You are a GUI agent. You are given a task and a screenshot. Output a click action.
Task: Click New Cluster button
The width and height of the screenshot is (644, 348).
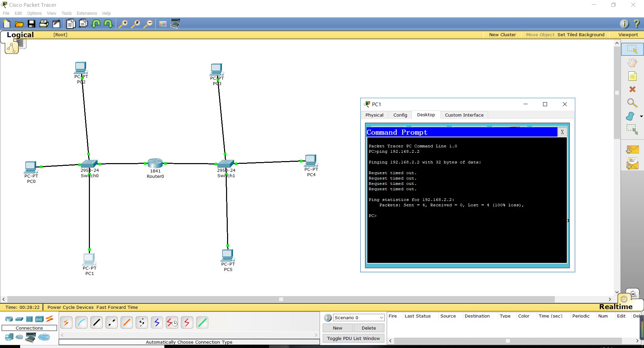[502, 34]
